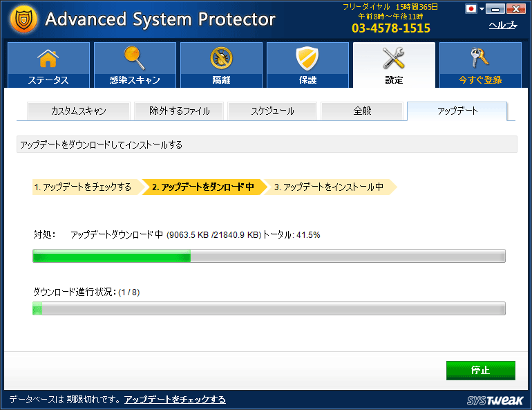Click the 停止 stop button
The image size is (532, 410).
coord(481,371)
